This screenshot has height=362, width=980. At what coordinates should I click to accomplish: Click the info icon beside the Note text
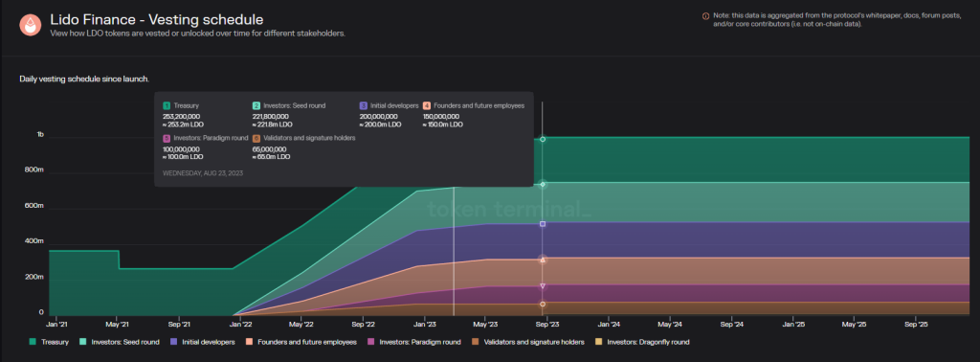coord(705,16)
